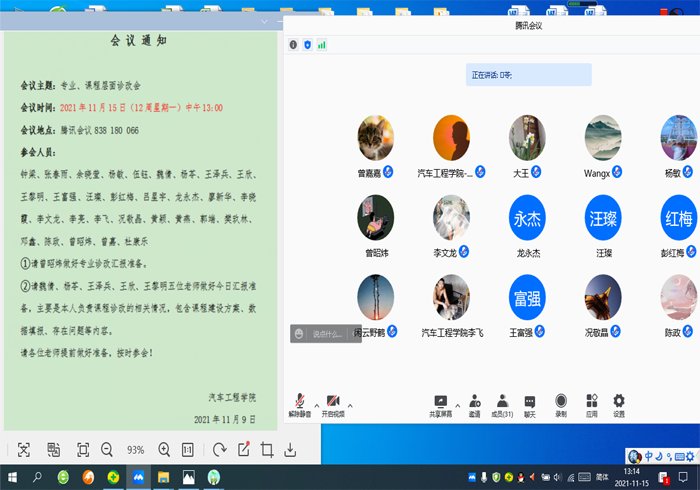700x490 pixels.
Task: Toggle 中 Chinese mode on IME bar
Action: pos(648,456)
